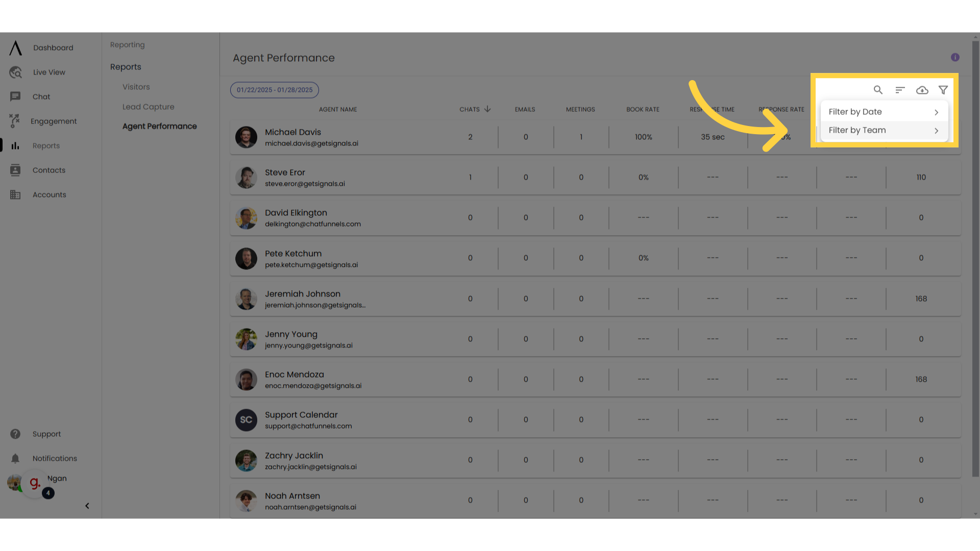Click the download/export cloud icon

click(922, 89)
